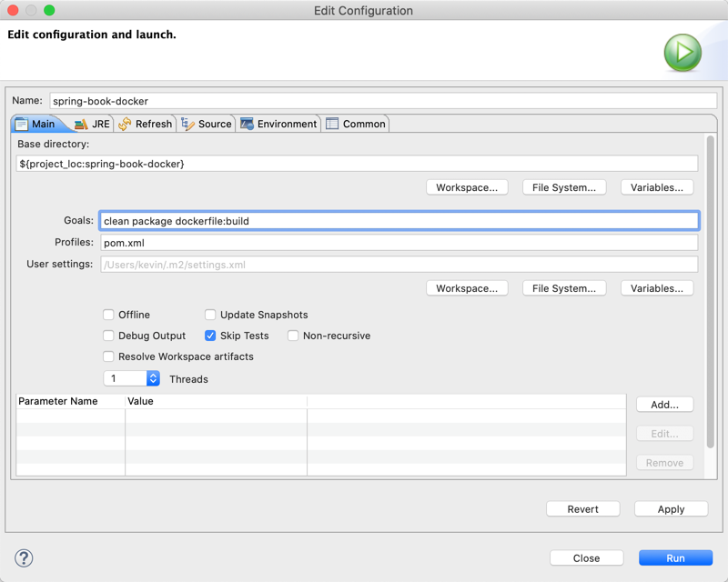Click the Source tab icon
This screenshot has width=728, height=582.
pos(187,124)
